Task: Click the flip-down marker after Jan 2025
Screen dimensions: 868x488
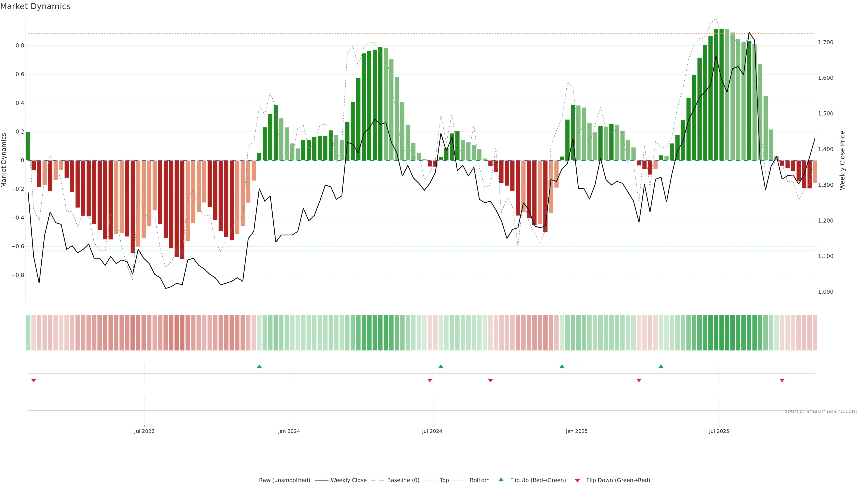Action: (x=639, y=380)
